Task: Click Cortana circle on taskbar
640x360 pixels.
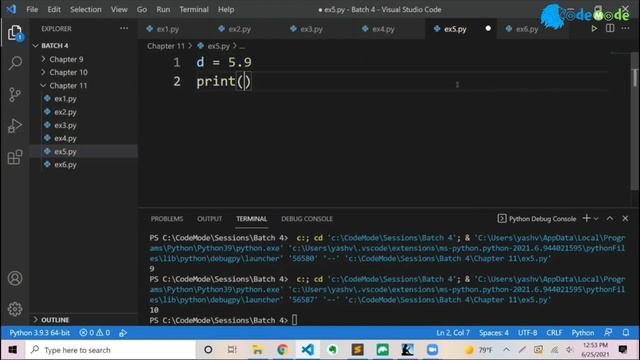Action: click(x=208, y=350)
